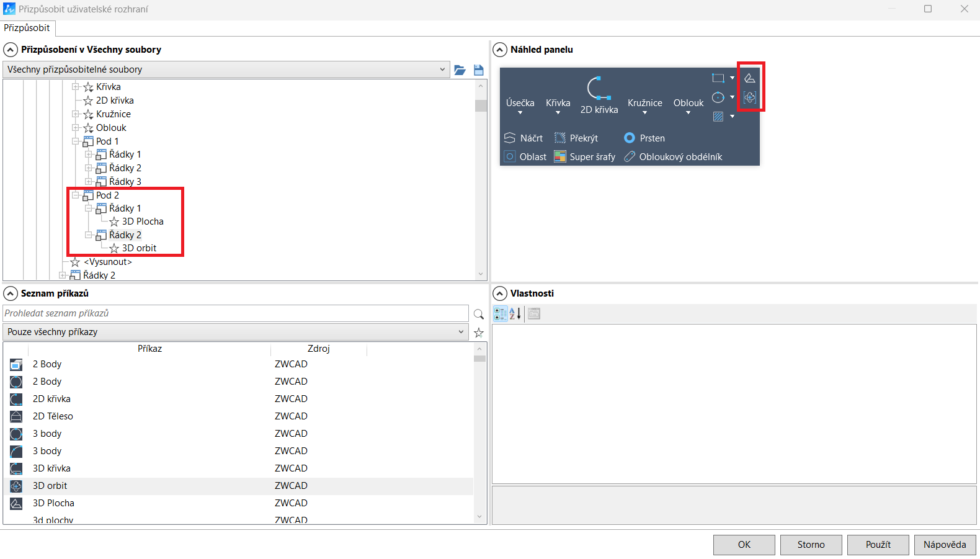Click the Příkaz column header

(x=149, y=349)
